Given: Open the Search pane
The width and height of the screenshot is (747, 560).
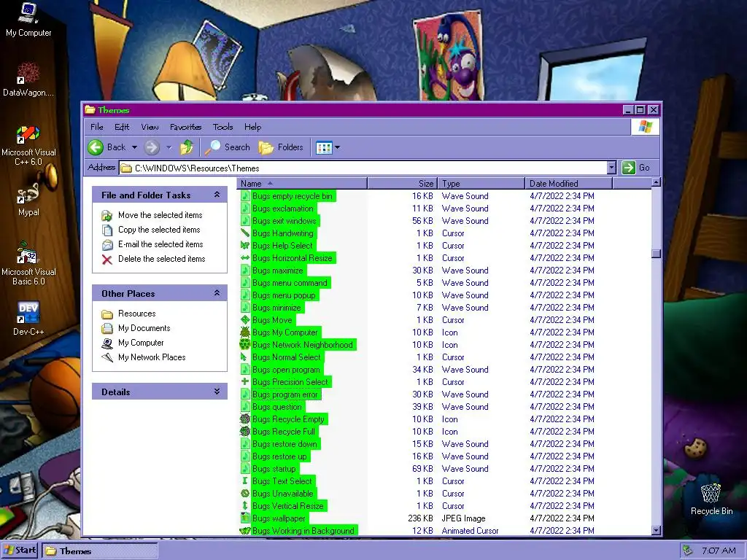Looking at the screenshot, I should pos(228,147).
